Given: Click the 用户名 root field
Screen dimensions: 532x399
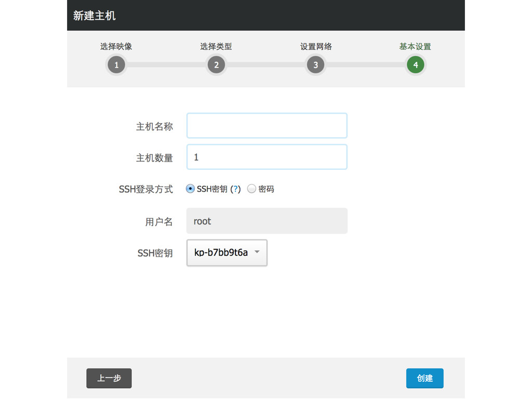Looking at the screenshot, I should (267, 221).
